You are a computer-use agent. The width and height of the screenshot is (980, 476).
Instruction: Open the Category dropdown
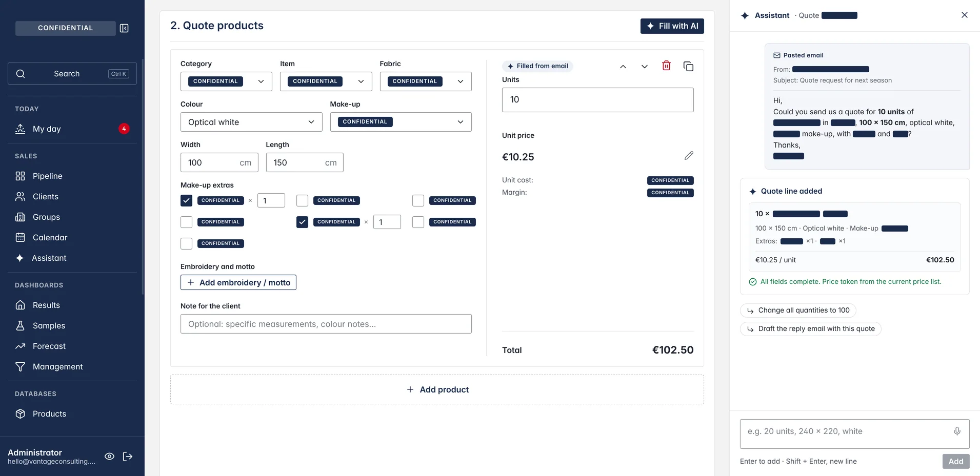[226, 81]
